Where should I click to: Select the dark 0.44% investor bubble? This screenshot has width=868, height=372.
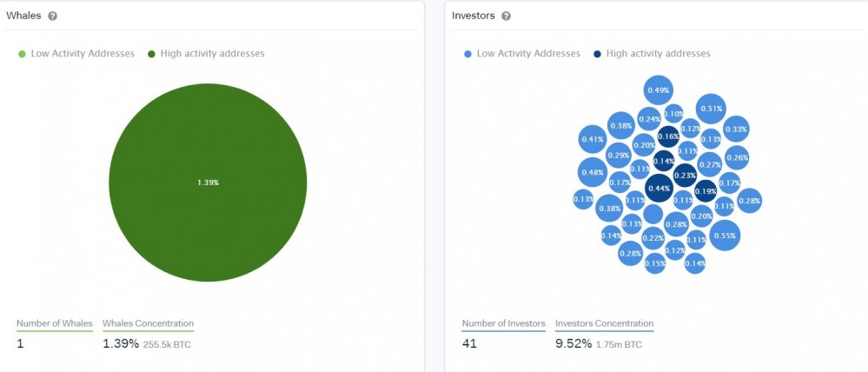pos(659,189)
